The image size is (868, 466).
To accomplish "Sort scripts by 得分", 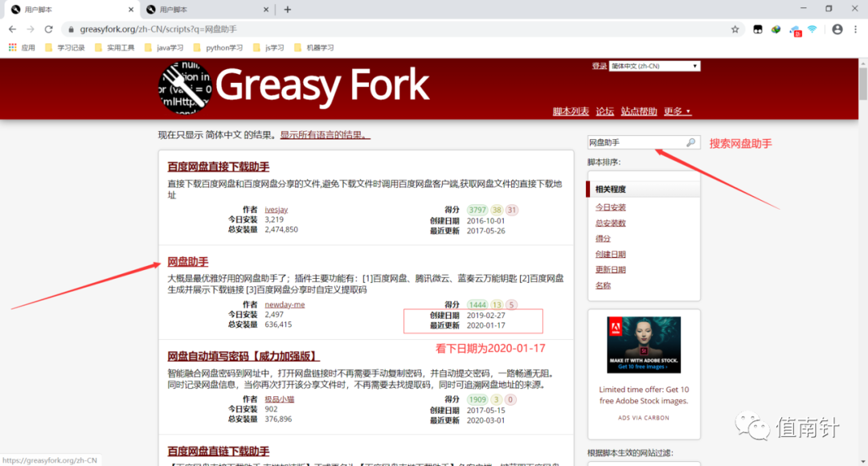I will 603,239.
